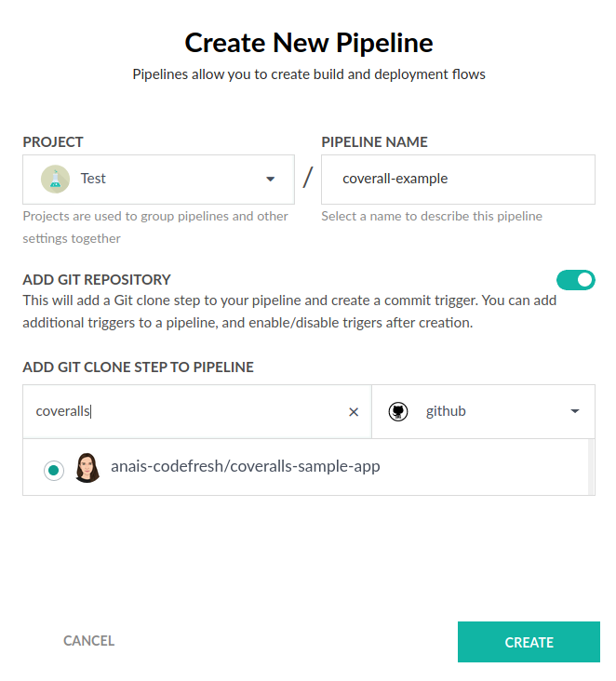Click the github provider label
This screenshot has width=616, height=681.
click(446, 411)
